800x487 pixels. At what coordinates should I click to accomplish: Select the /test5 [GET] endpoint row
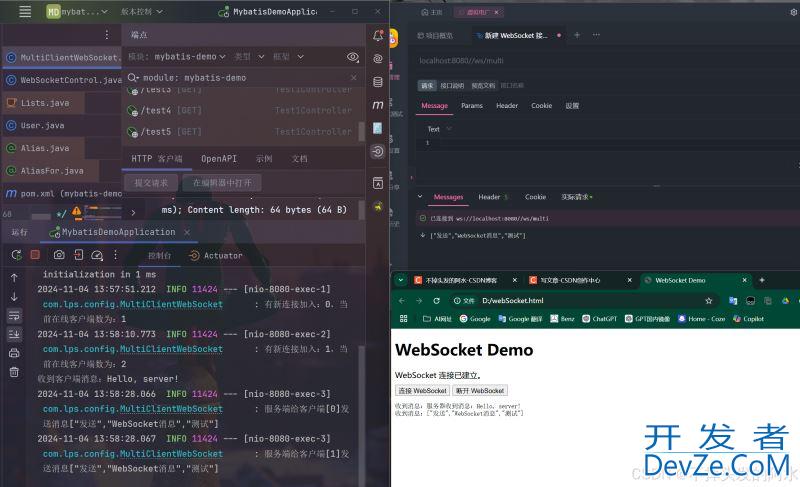(241, 132)
